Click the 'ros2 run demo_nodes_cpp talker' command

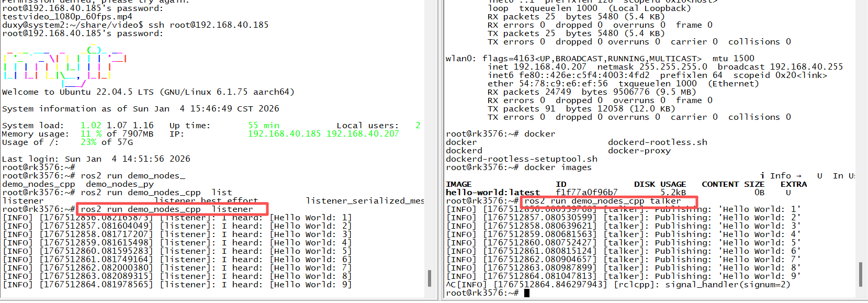coord(603,201)
